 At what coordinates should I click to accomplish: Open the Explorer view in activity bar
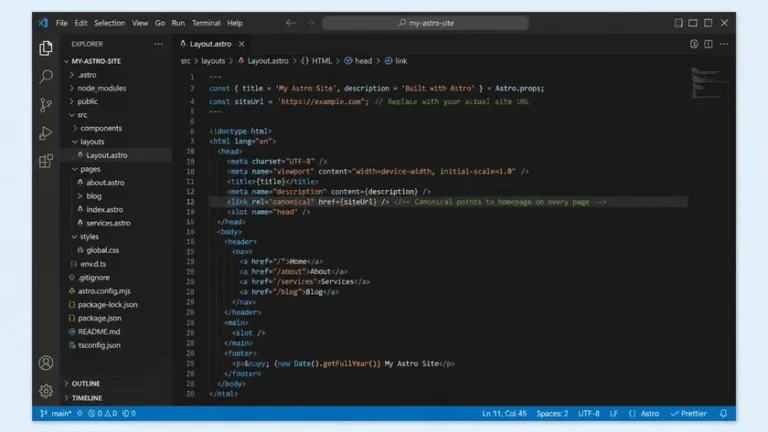tap(46, 48)
